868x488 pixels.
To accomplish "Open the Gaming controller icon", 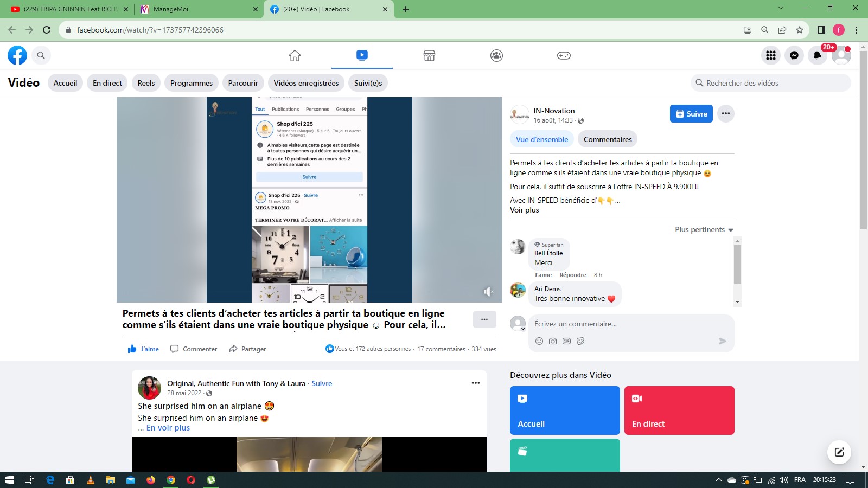I will 564,55.
